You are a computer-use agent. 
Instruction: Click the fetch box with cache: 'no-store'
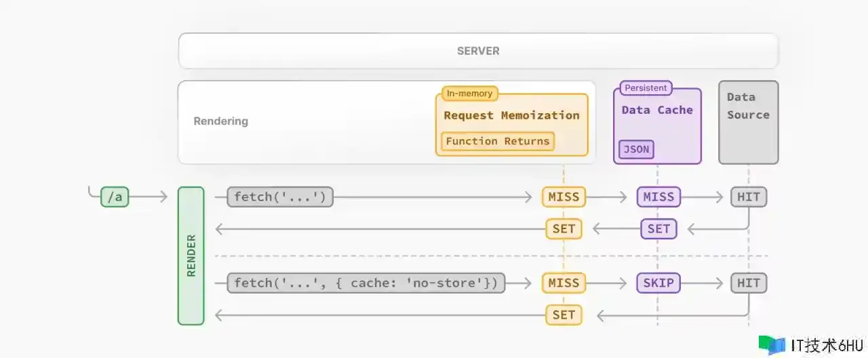(x=366, y=283)
